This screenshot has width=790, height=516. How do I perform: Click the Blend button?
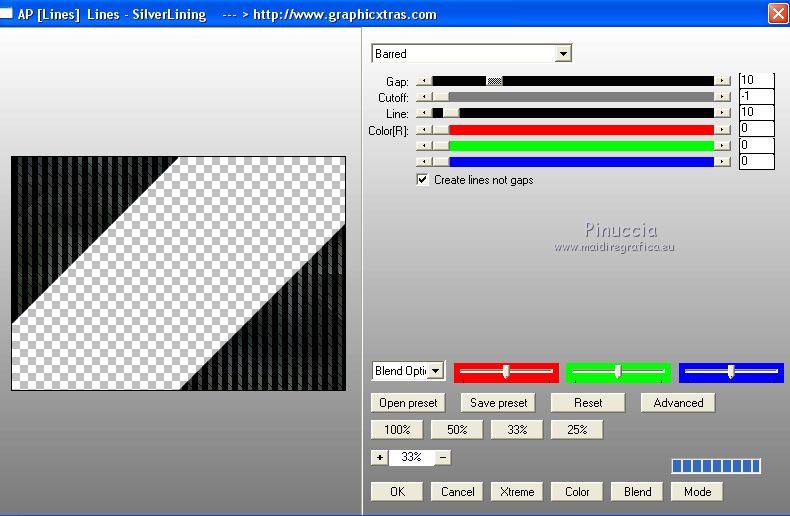point(637,491)
